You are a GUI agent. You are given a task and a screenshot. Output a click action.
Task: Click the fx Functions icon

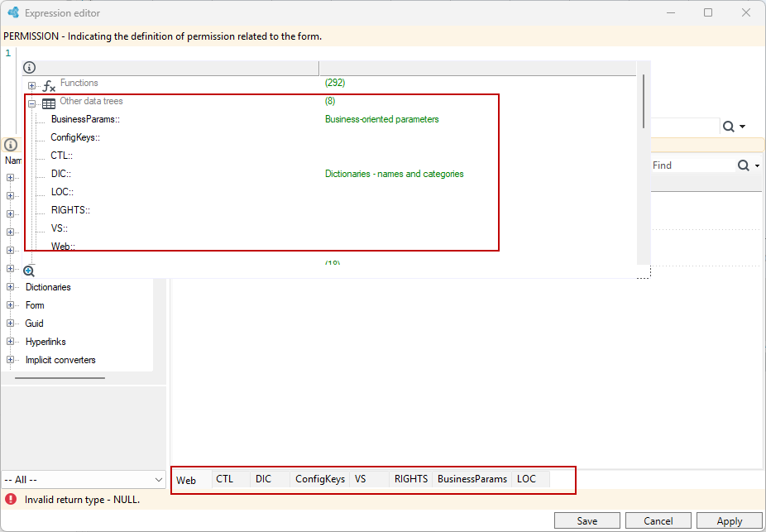49,87
